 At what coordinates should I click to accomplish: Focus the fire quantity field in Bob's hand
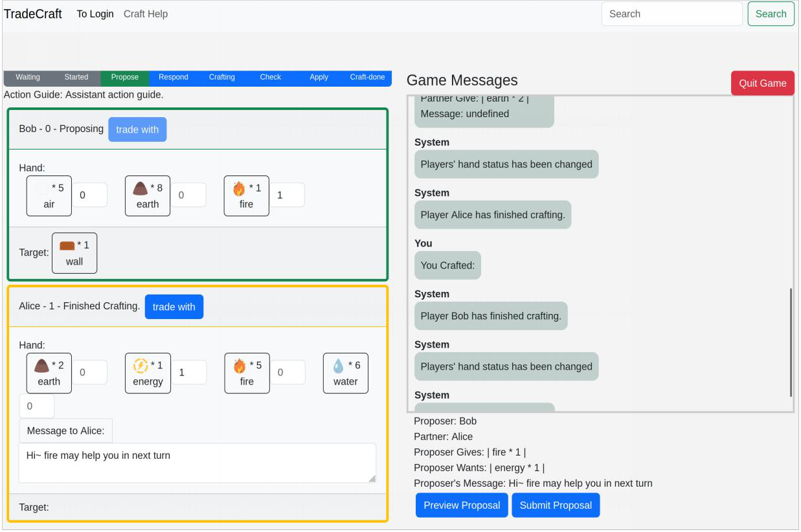pos(287,195)
